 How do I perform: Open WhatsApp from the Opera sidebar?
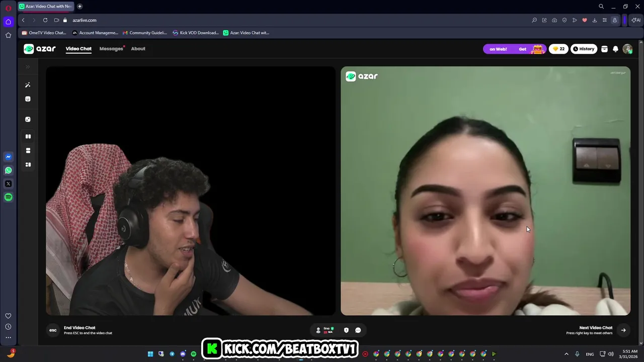click(8, 170)
